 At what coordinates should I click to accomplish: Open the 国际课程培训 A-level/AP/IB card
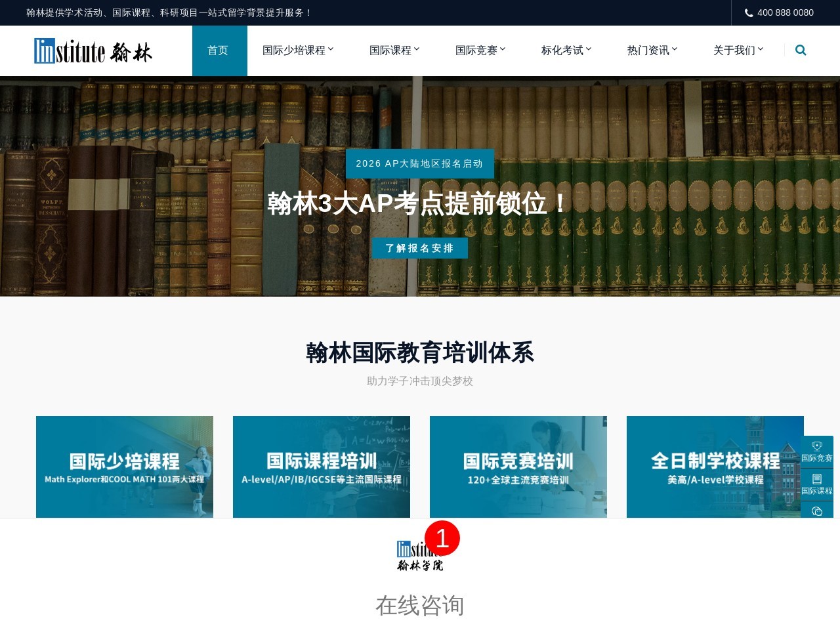322,467
